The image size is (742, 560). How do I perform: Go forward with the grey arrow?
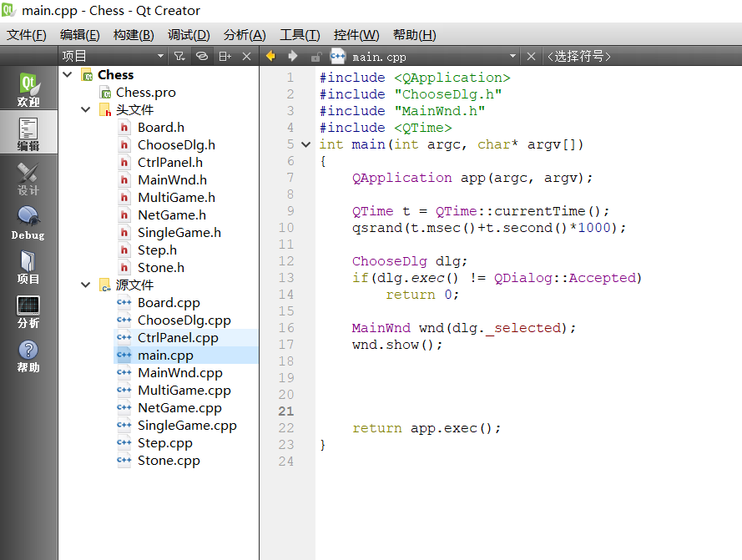293,56
